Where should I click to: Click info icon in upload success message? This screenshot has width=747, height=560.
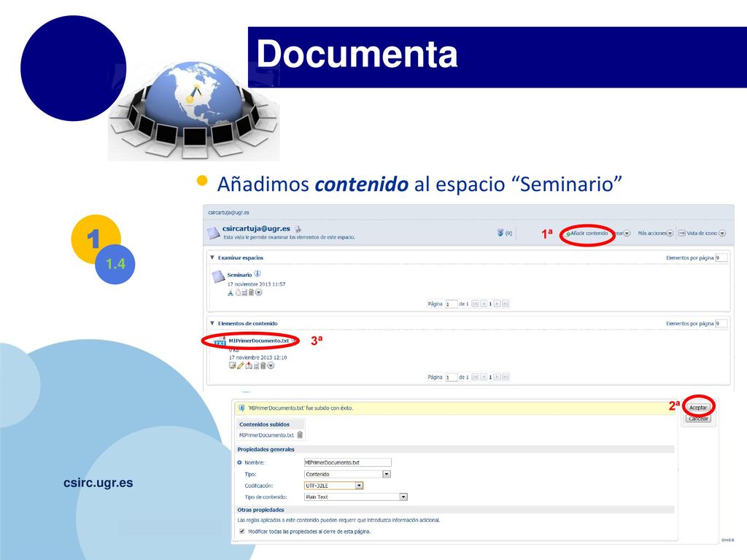click(x=241, y=408)
